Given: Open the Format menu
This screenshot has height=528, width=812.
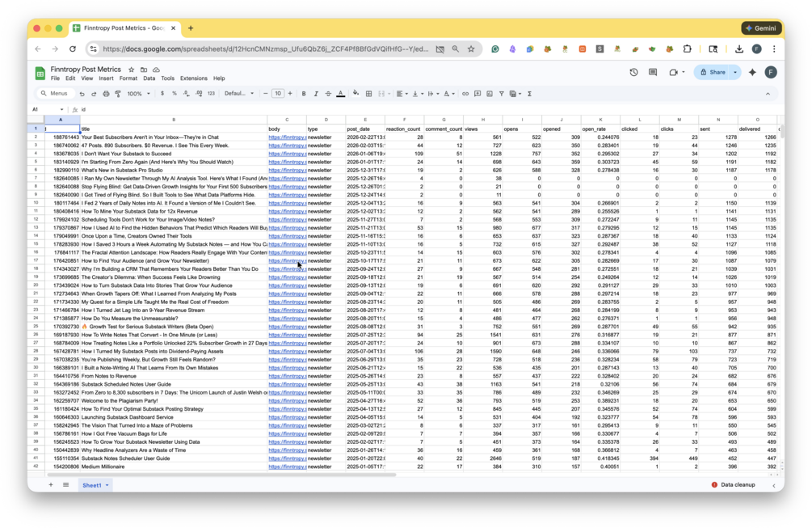Looking at the screenshot, I should coord(128,78).
